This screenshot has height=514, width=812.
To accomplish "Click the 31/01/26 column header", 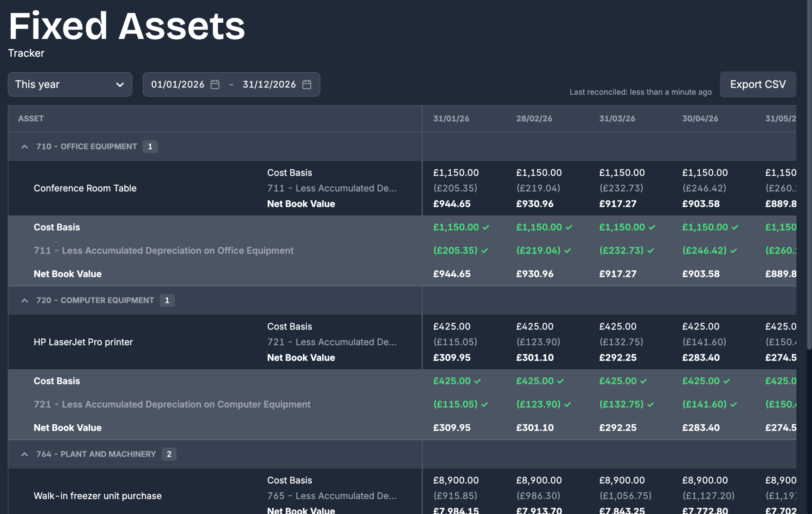I will [x=451, y=118].
